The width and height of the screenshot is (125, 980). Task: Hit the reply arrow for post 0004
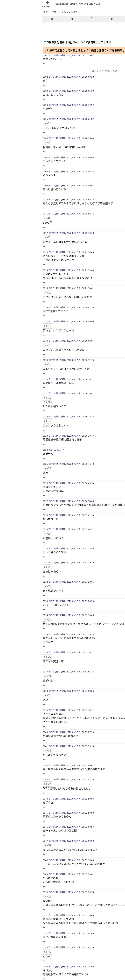(x=44, y=114)
